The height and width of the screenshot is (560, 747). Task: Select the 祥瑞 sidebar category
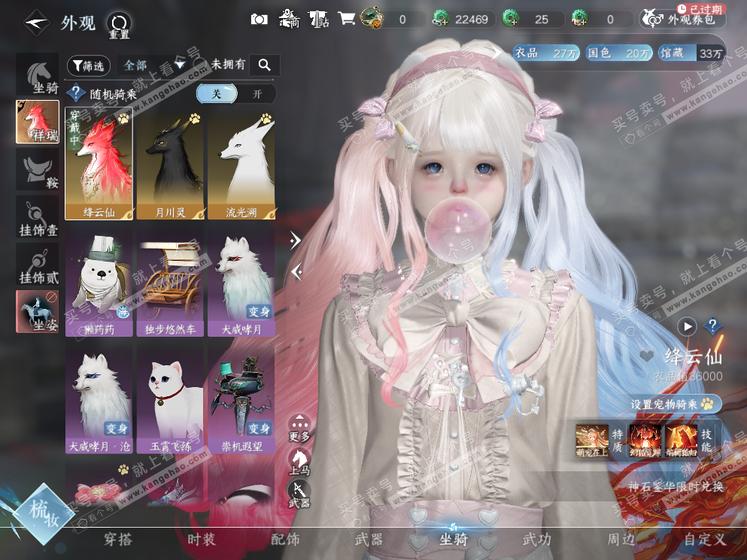38,122
